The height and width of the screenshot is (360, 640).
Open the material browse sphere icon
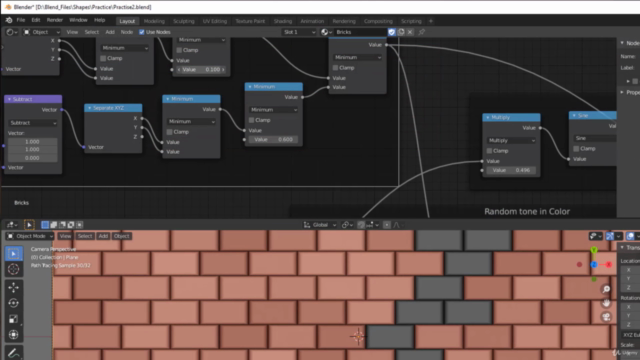point(326,32)
